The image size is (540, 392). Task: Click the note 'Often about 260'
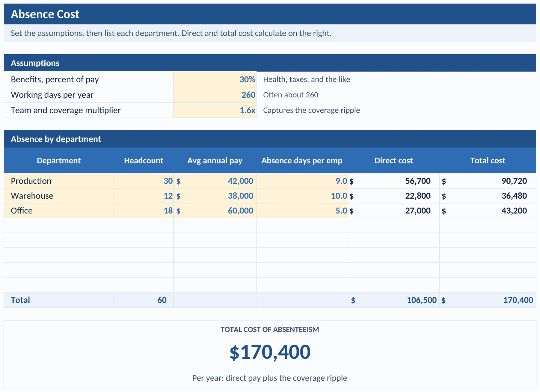291,95
